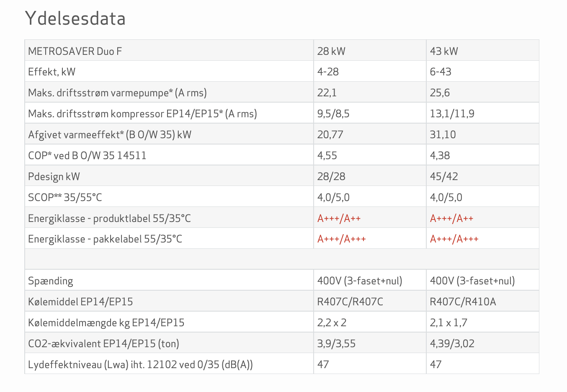The height and width of the screenshot is (392, 567).
Task: Select the 13,1/11,9 compressor current value
Action: (x=452, y=113)
